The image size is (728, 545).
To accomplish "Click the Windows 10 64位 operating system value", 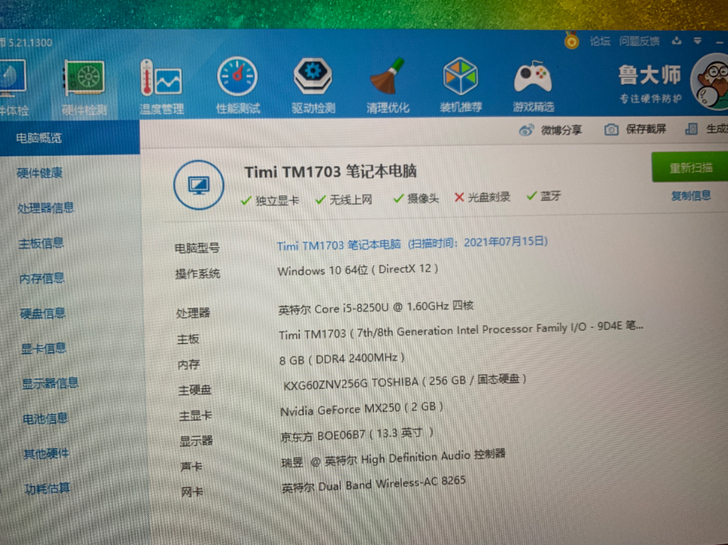I will 358,270.
